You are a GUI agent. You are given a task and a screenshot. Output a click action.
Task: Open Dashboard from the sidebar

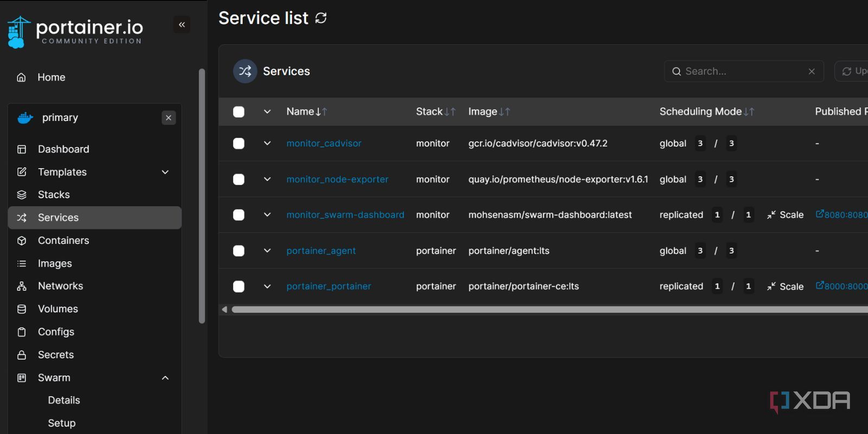tap(63, 149)
